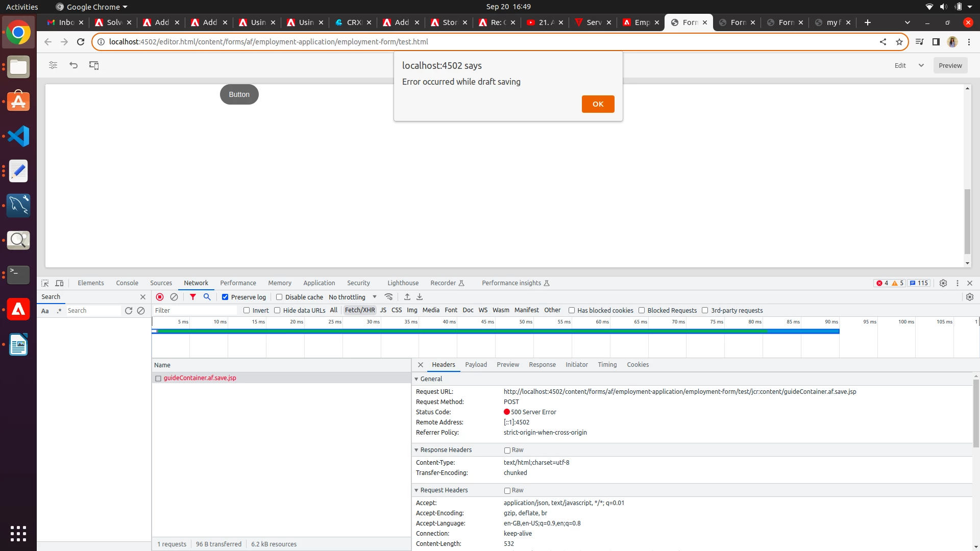
Task: Open the Edit mode dropdown chevron
Action: pyautogui.click(x=921, y=65)
